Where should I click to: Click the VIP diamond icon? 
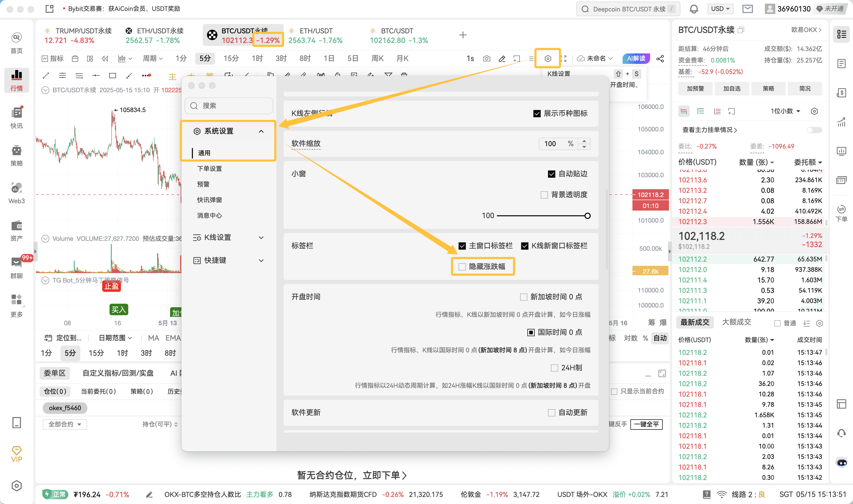[x=16, y=454]
